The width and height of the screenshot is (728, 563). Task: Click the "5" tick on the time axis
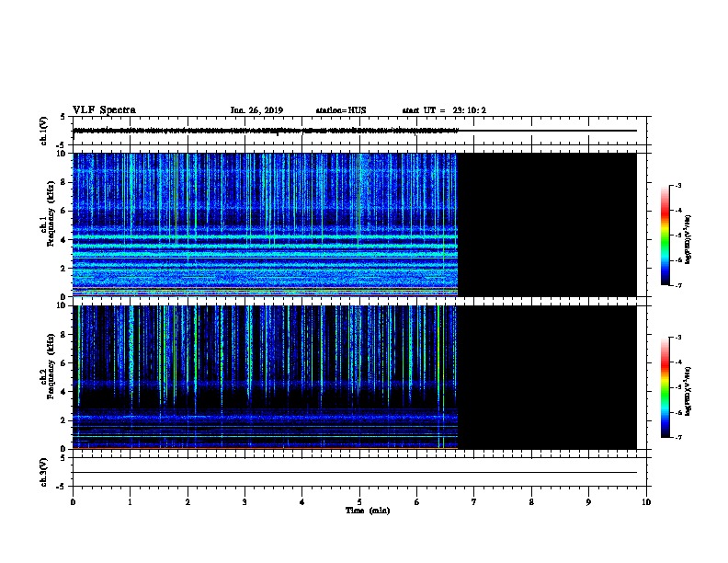coord(359,502)
